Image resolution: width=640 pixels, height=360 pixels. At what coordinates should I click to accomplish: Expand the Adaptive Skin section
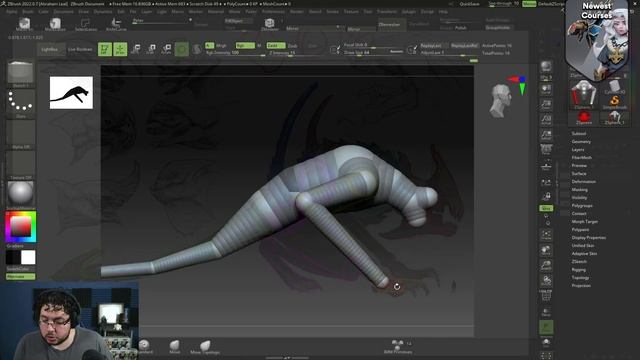coord(584,253)
